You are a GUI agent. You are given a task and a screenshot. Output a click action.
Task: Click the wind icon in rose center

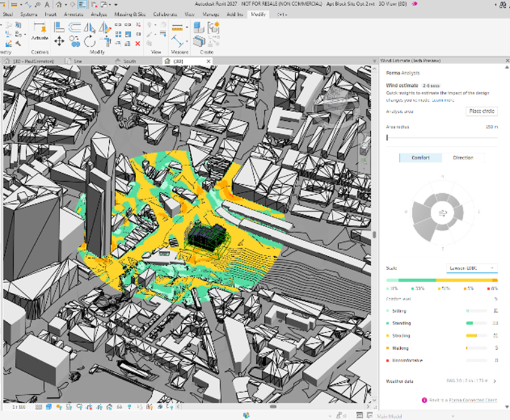(x=442, y=212)
